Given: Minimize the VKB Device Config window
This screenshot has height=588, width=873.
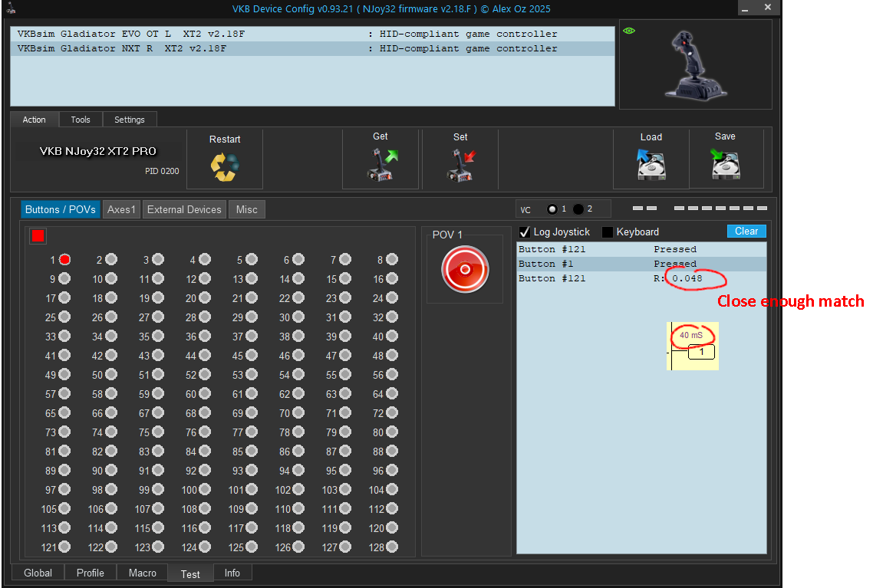Looking at the screenshot, I should (x=745, y=8).
